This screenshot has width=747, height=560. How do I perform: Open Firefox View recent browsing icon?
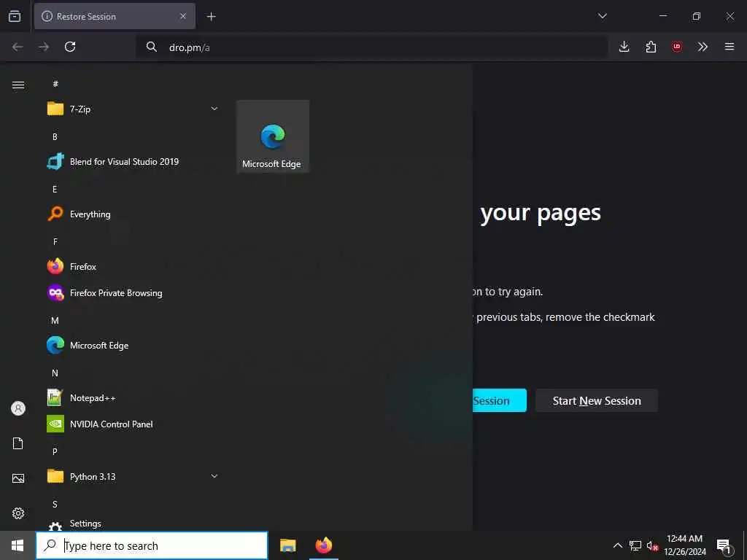(15, 16)
